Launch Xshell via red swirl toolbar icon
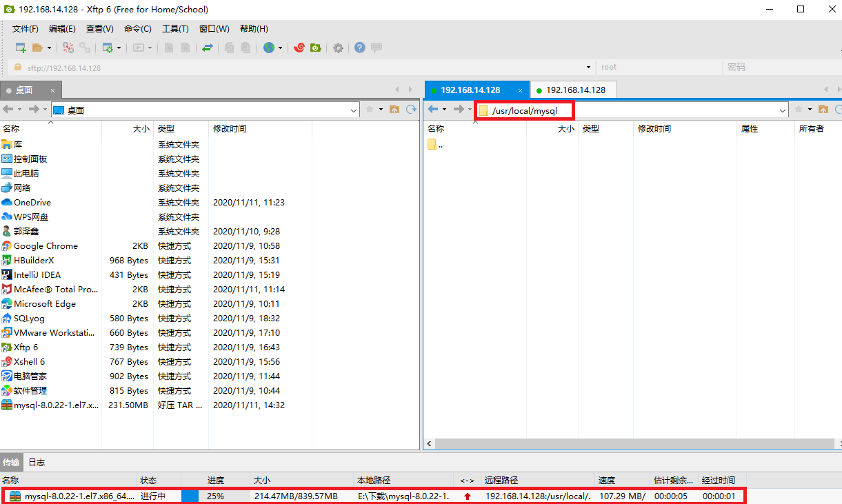The width and height of the screenshot is (842, 504). pos(299,48)
